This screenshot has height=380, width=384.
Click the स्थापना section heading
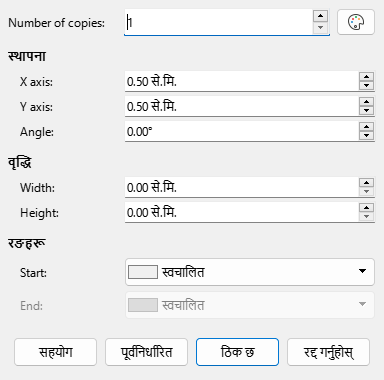(x=27, y=56)
